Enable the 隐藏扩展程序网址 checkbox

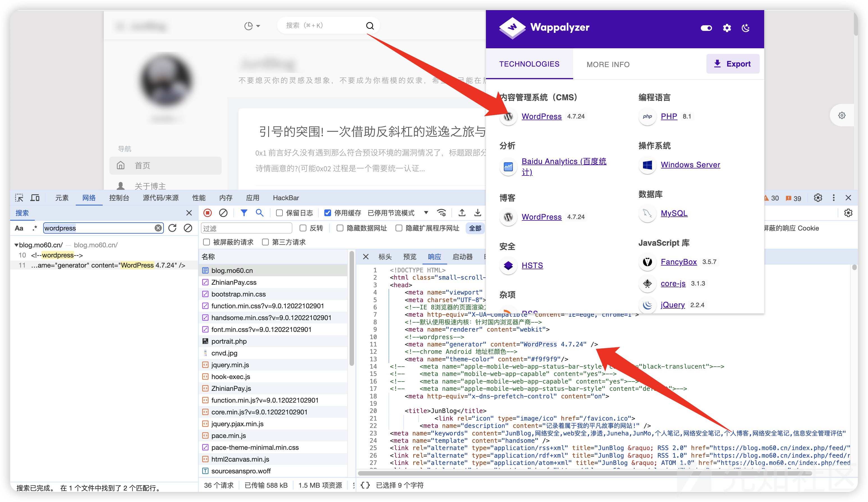[x=399, y=228]
